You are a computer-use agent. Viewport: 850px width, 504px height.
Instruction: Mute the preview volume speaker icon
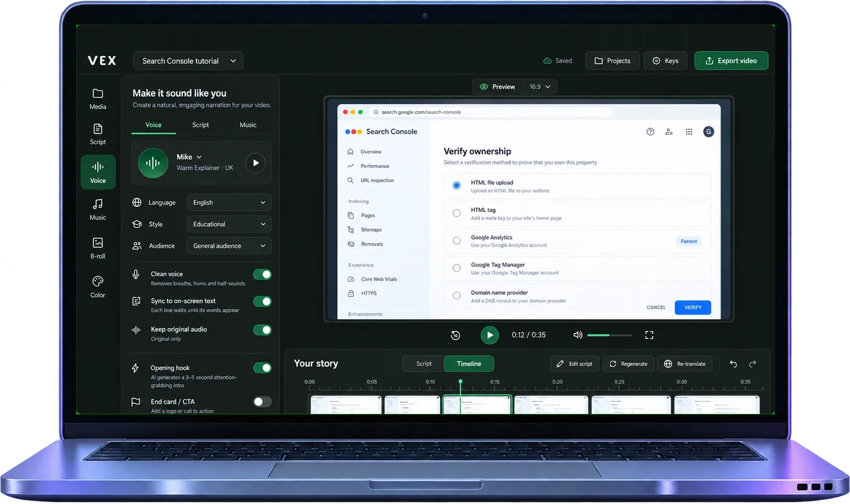coord(578,335)
